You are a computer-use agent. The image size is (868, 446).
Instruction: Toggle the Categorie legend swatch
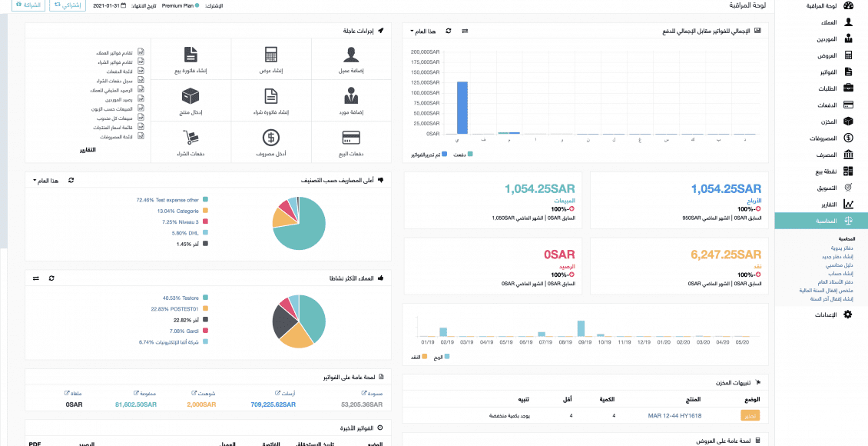tap(205, 211)
